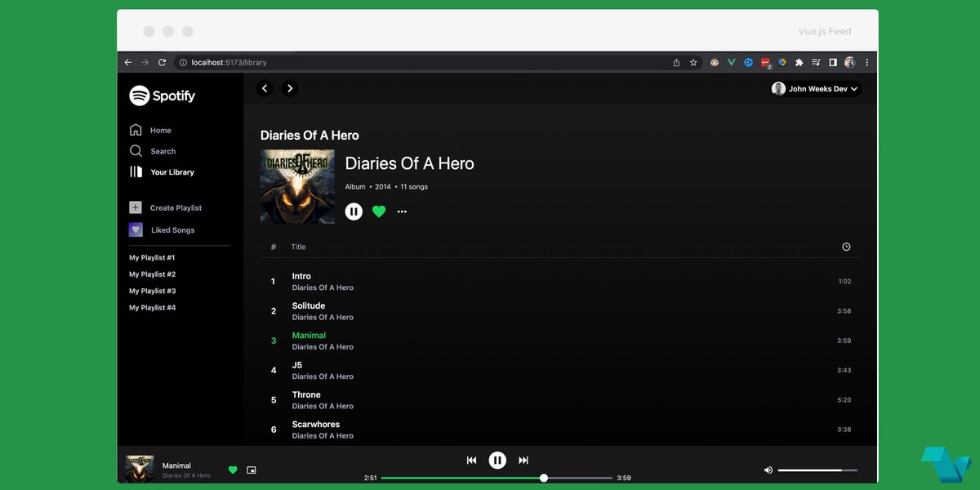This screenshot has width=980, height=490.
Task: Go back with the app's left chevron
Action: pyautogui.click(x=265, y=88)
